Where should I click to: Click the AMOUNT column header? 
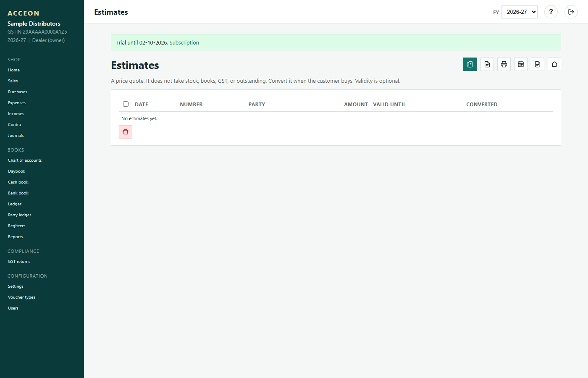coord(356,105)
